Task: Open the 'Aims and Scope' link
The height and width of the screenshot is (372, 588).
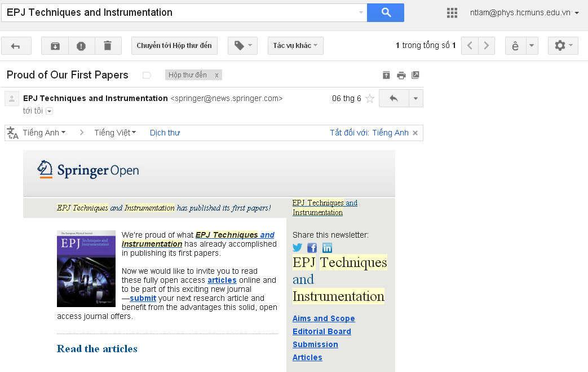Action: coord(324,318)
